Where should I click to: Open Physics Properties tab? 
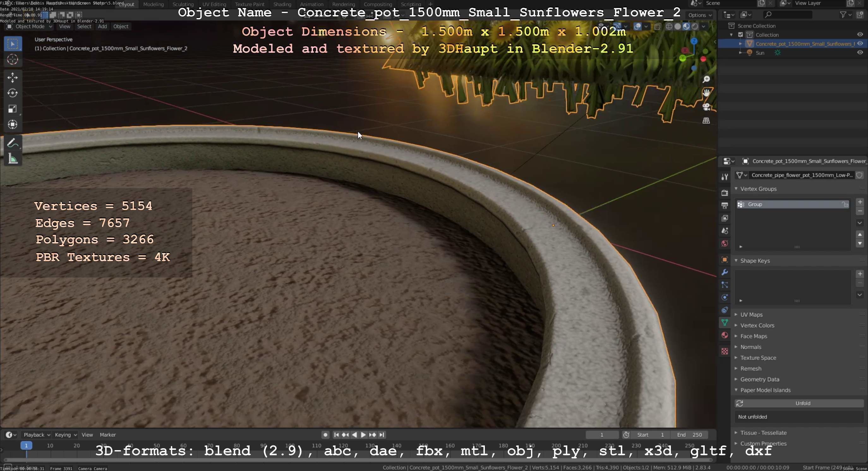725,297
